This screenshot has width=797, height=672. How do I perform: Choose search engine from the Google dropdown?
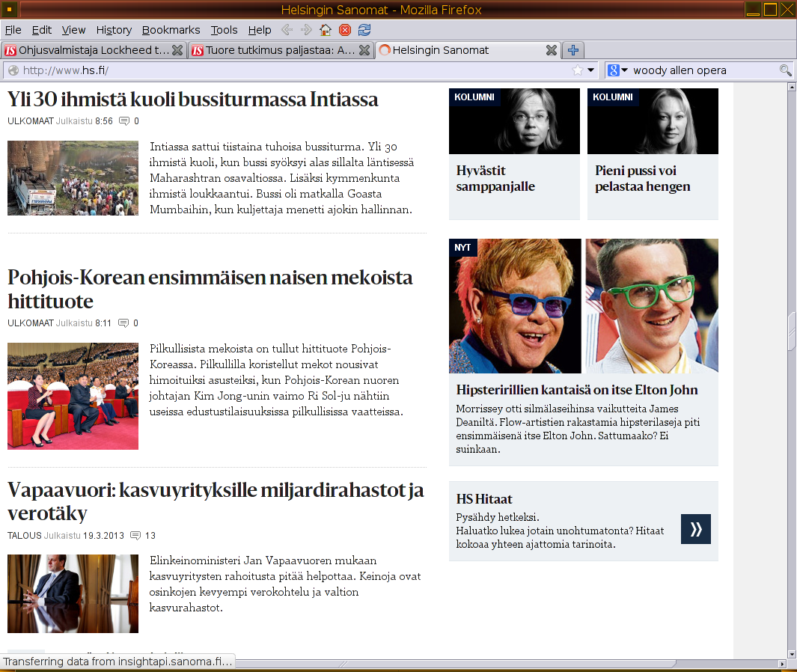click(x=617, y=70)
